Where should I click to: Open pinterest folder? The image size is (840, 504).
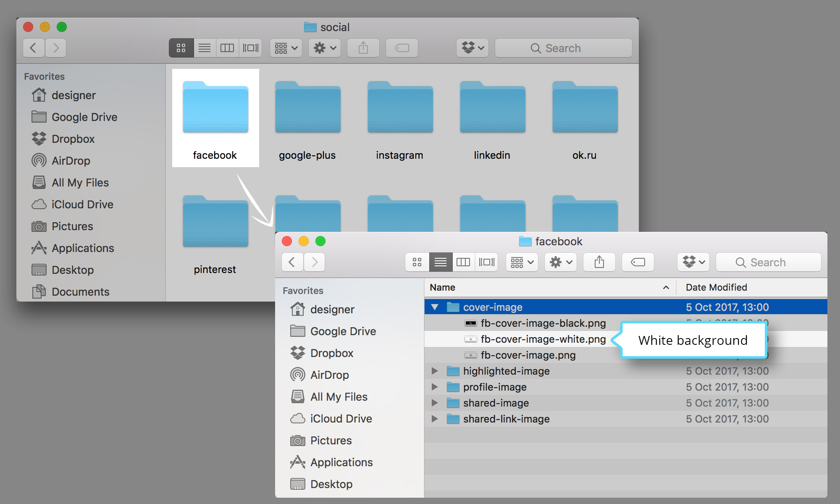tap(215, 234)
